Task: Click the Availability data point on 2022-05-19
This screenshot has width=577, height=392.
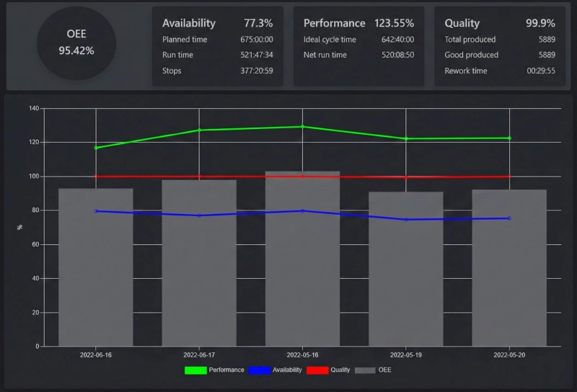Action: [406, 220]
